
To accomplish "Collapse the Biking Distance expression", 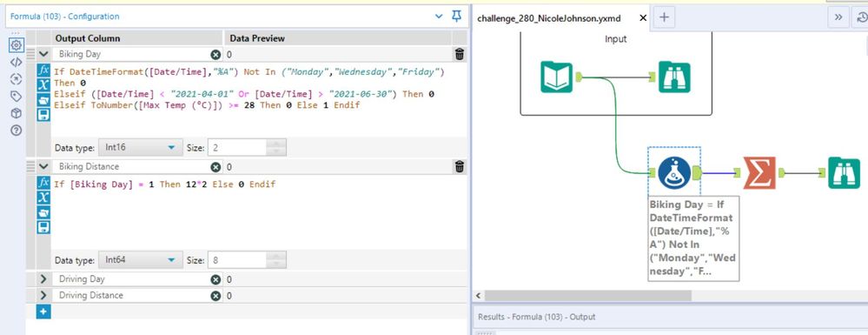I will pyautogui.click(x=43, y=166).
